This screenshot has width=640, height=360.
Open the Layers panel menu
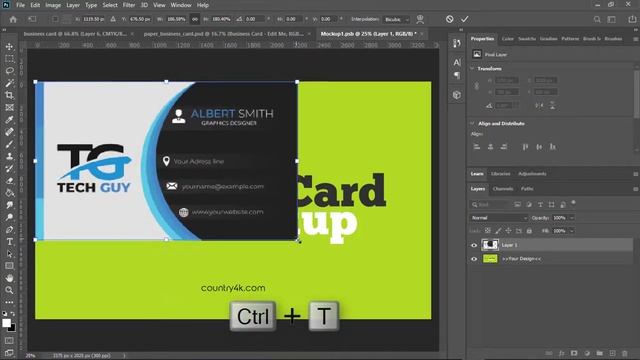click(x=636, y=189)
